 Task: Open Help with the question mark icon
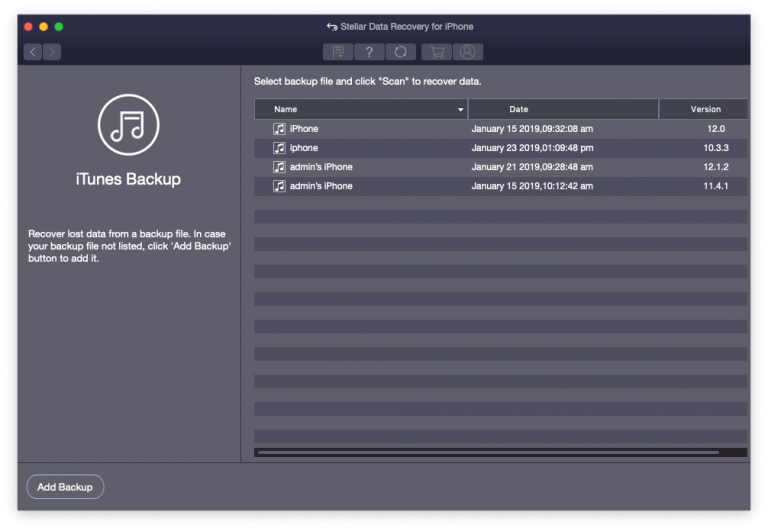(x=369, y=52)
